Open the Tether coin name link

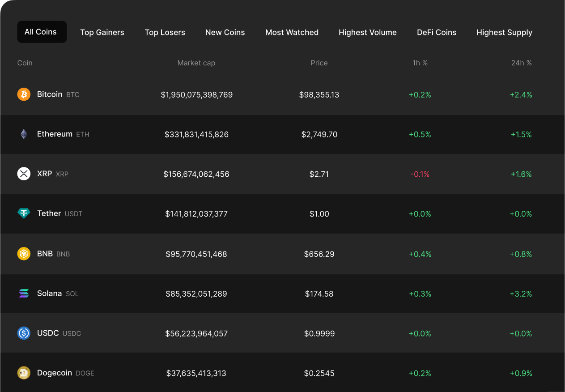point(49,213)
